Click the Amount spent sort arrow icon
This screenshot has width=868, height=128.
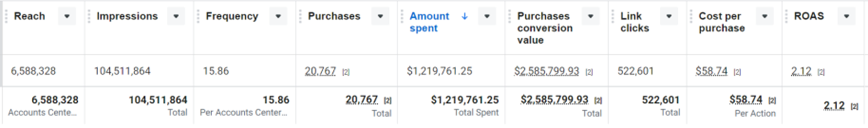[464, 16]
